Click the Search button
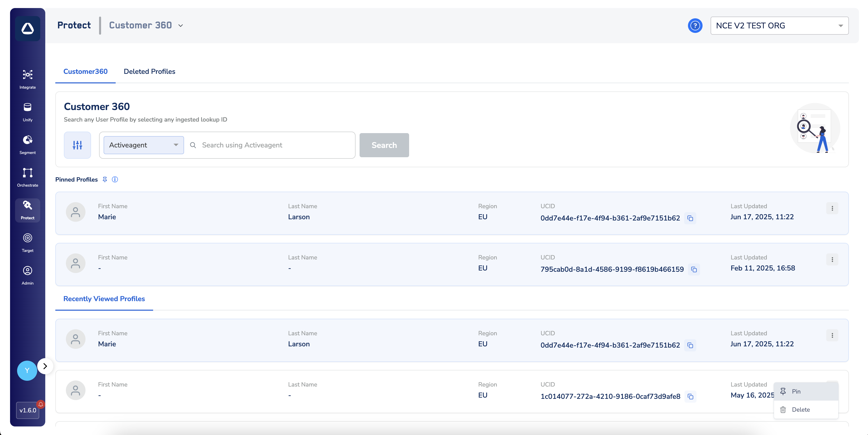 click(384, 145)
